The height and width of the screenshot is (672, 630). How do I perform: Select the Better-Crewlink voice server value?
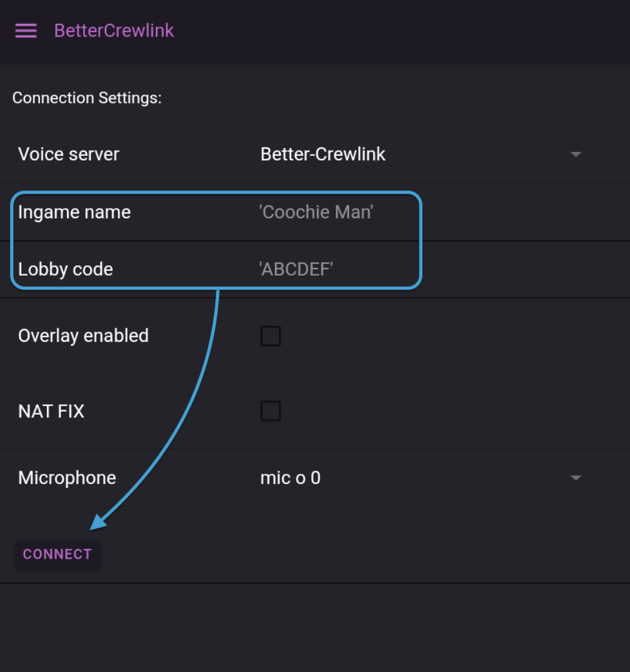323,154
